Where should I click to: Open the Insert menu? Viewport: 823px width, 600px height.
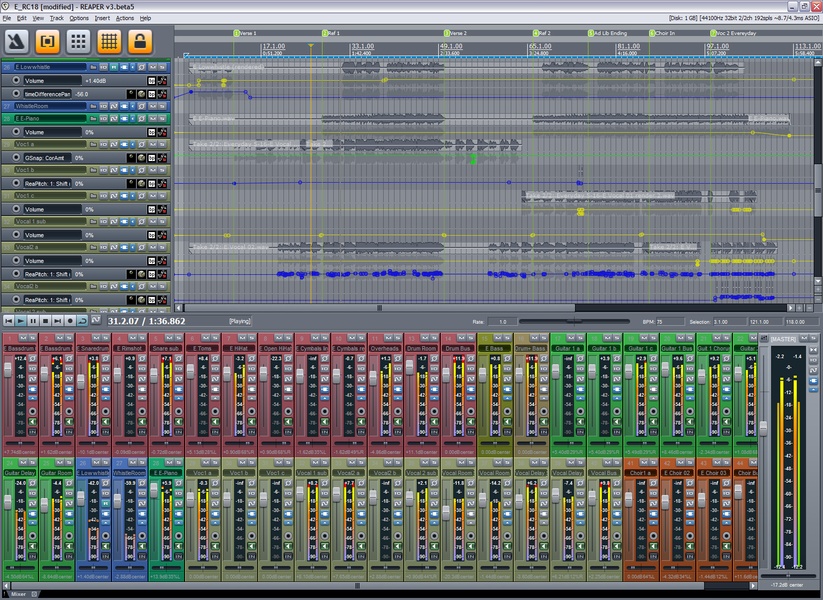click(102, 18)
